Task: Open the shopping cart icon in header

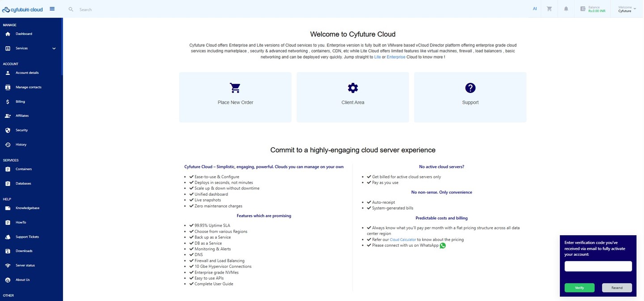Action: pos(549,9)
